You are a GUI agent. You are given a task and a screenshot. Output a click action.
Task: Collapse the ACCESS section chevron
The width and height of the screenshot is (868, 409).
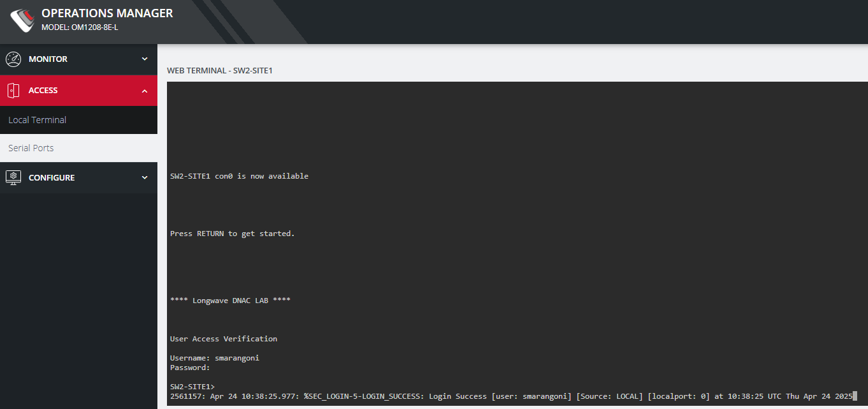145,90
